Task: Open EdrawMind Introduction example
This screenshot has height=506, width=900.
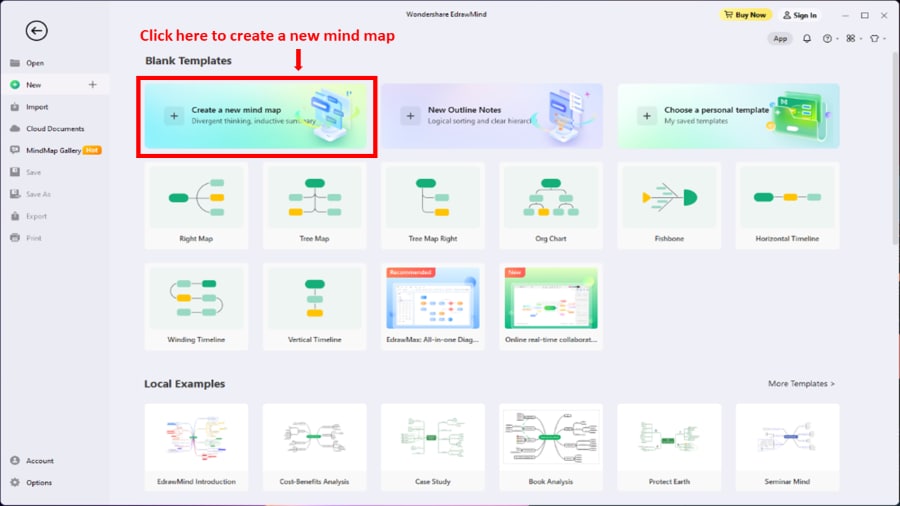Action: [196, 447]
